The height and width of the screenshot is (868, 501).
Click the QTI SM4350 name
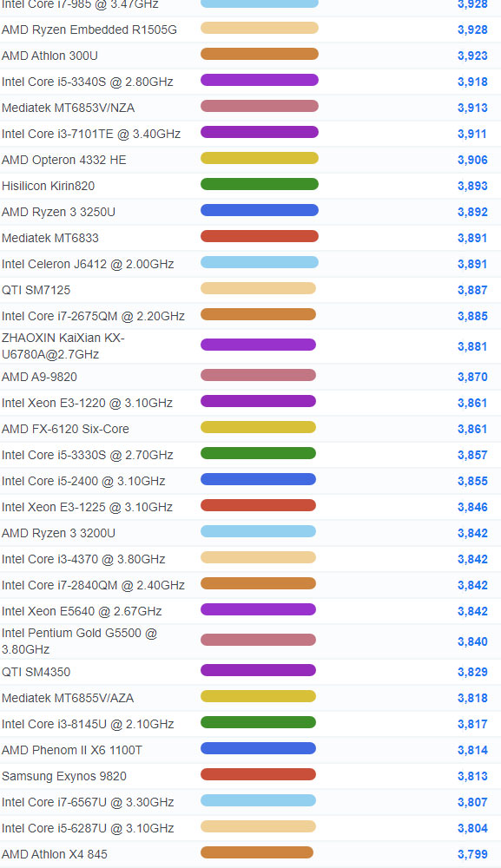pyautogui.click(x=36, y=672)
